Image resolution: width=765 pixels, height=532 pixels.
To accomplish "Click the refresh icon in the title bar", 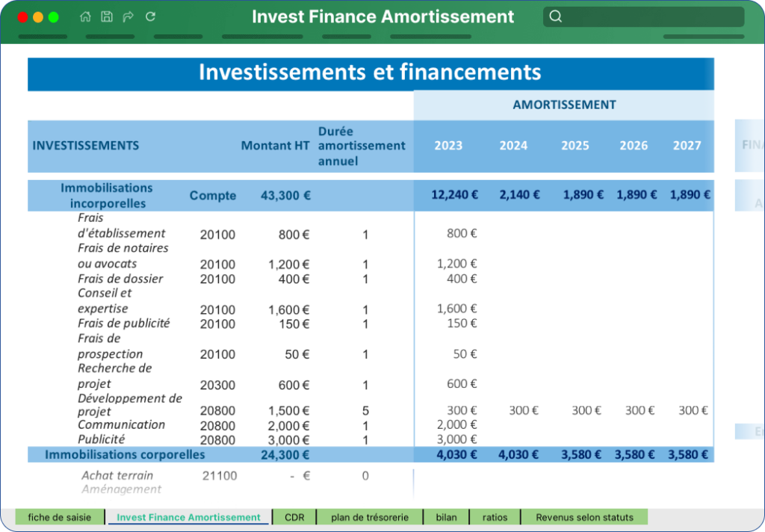I will (151, 16).
